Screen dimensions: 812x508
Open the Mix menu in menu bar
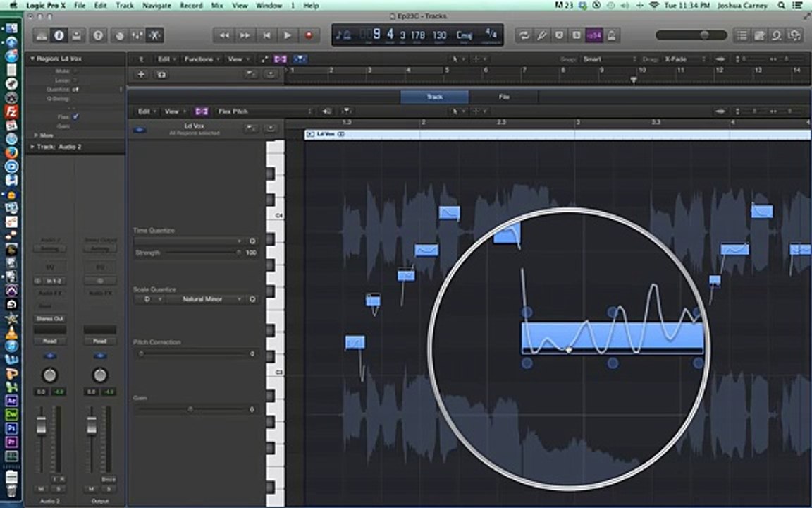click(218, 5)
